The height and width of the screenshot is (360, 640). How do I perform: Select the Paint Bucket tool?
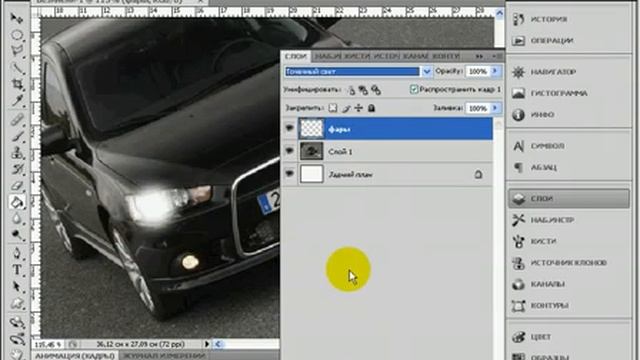pos(17,202)
